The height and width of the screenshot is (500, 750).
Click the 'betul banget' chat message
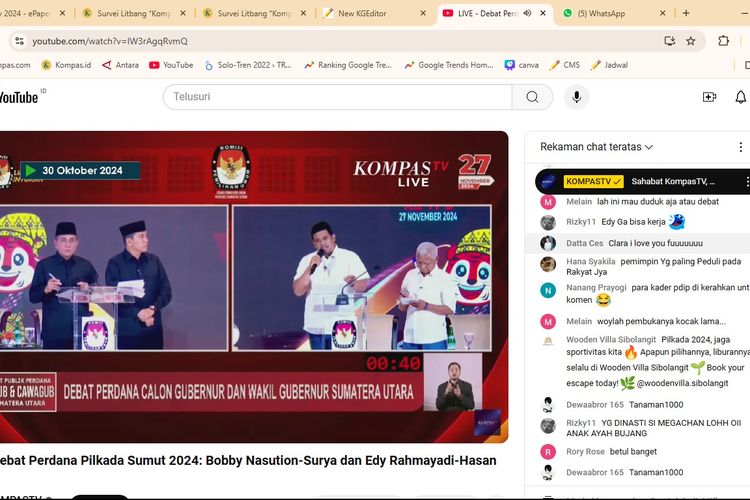pos(633,452)
